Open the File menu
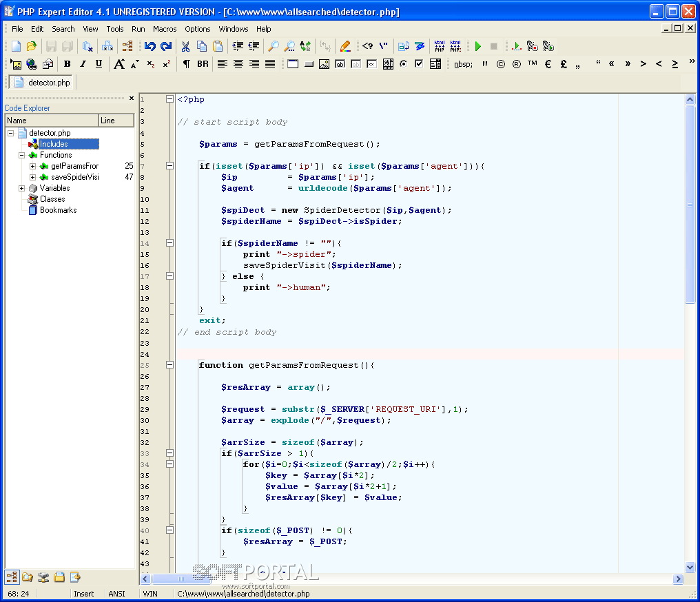The image size is (700, 602). (17, 29)
